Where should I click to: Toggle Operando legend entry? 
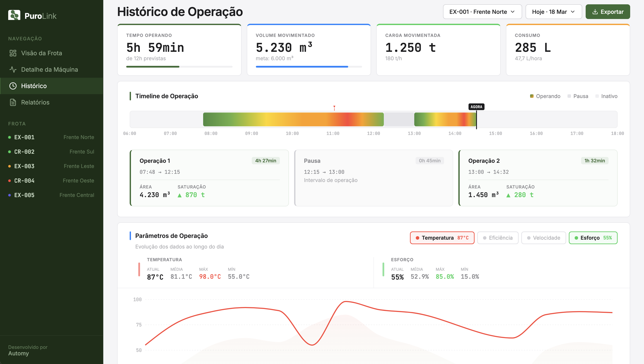click(x=545, y=96)
